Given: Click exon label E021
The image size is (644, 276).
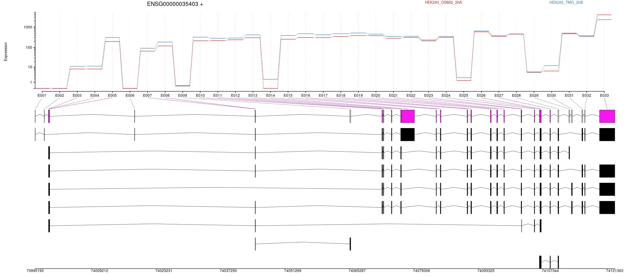Looking at the screenshot, I should point(393,95).
